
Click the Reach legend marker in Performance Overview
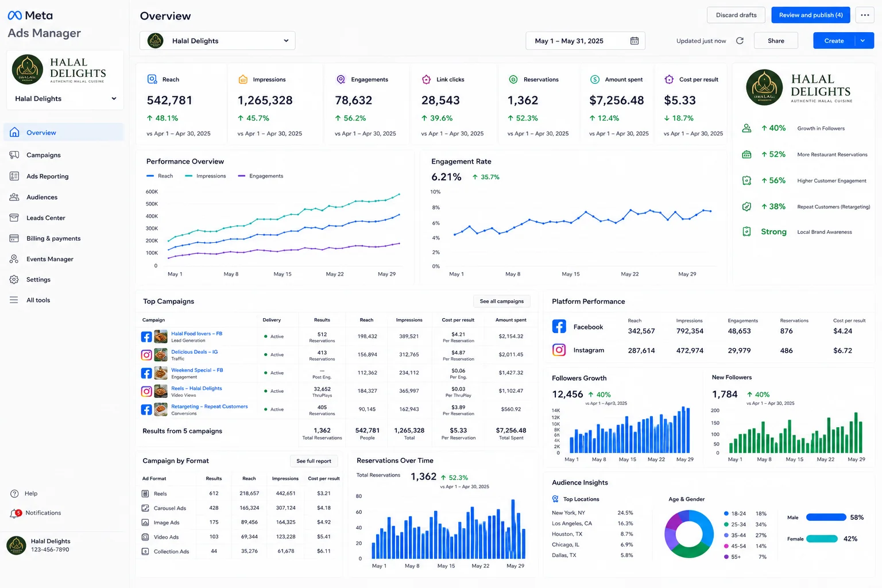(150, 176)
